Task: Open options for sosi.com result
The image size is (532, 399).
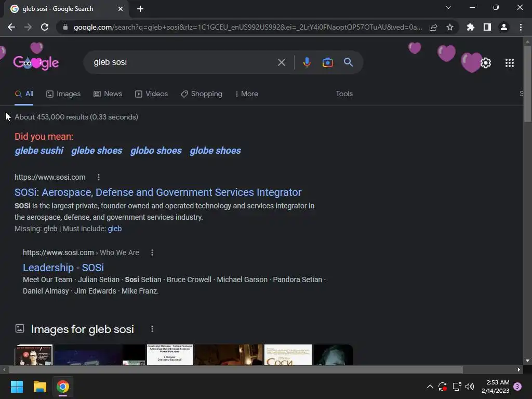Action: 98,177
